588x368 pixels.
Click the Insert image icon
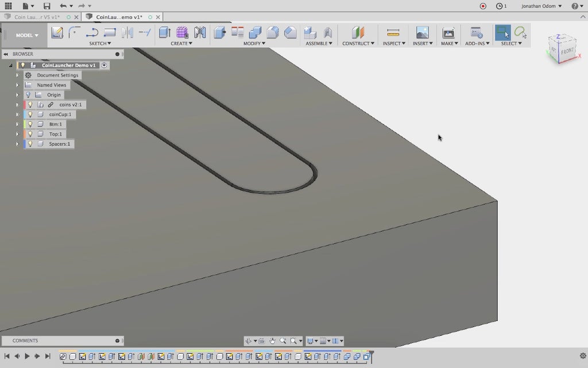(422, 33)
